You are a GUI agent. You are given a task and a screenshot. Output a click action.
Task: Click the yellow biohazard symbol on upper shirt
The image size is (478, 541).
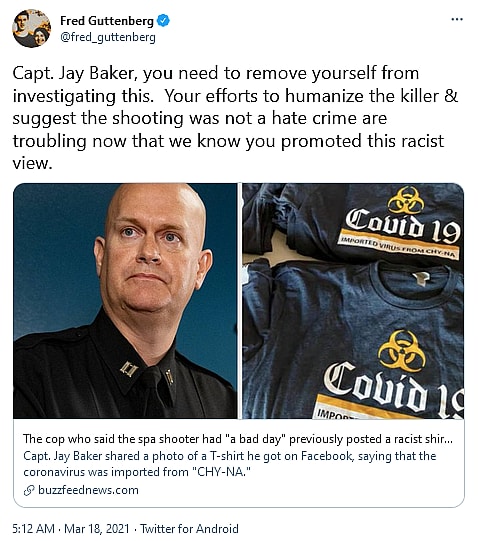406,199
